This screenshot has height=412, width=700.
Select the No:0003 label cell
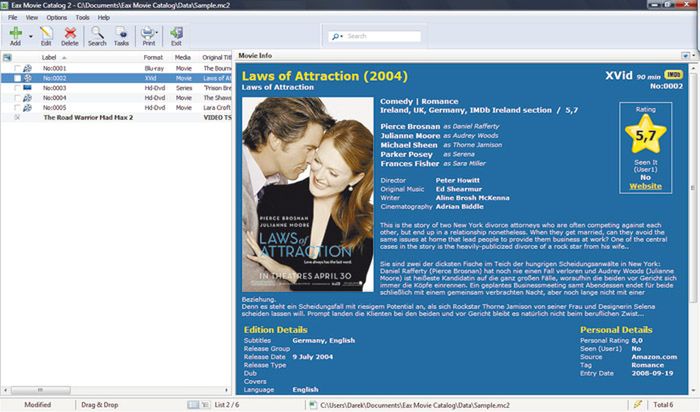54,88
